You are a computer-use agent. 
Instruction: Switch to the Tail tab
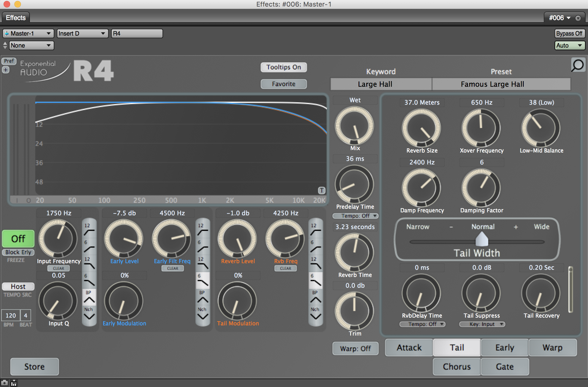tap(457, 348)
